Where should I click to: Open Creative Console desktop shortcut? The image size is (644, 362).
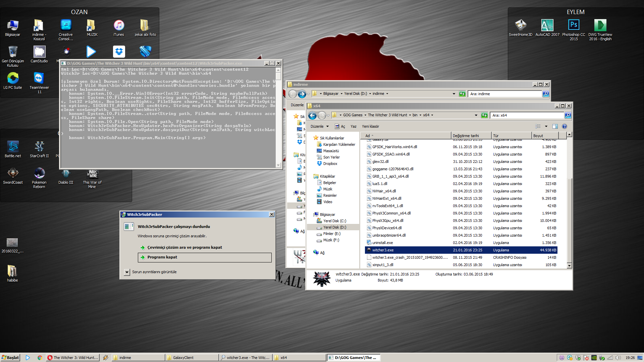(x=66, y=30)
